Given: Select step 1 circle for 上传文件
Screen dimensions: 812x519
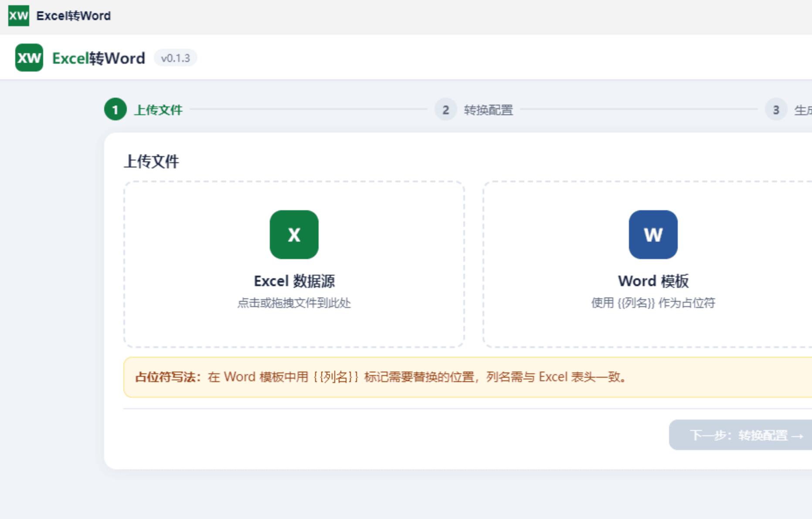Looking at the screenshot, I should click(x=115, y=109).
